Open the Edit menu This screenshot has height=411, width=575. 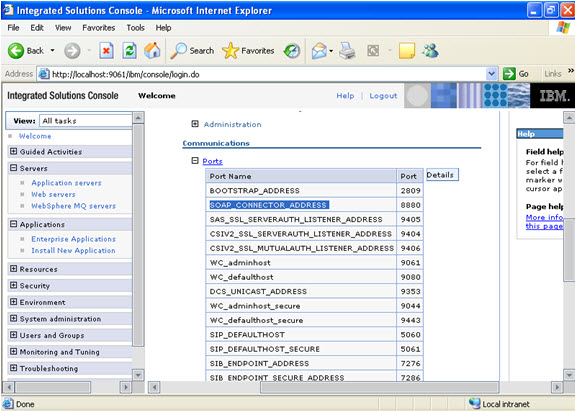click(37, 28)
